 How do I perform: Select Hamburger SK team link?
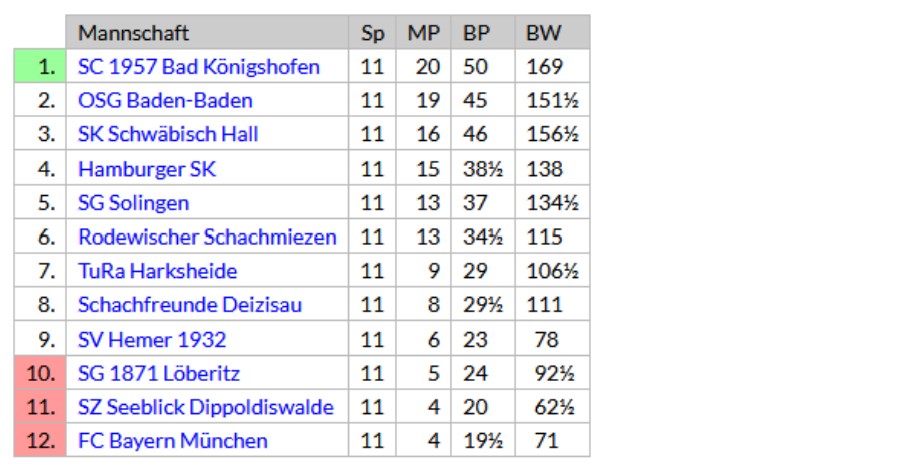point(147,169)
